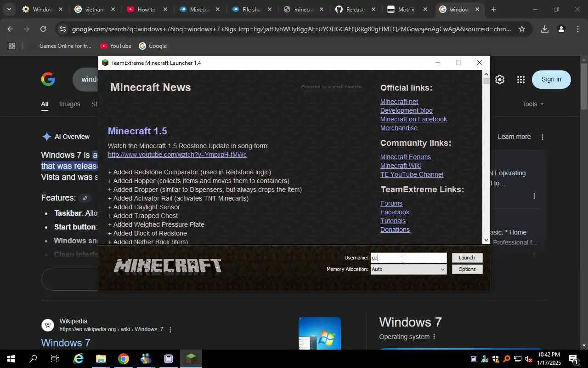Click the 'Powered by a small hamster' link

[332, 87]
